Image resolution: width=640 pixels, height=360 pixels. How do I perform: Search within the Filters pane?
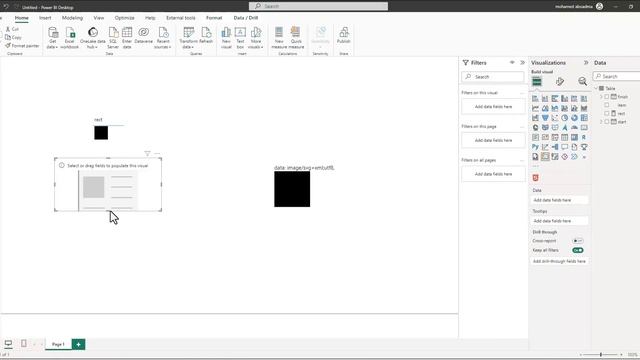pos(493,77)
